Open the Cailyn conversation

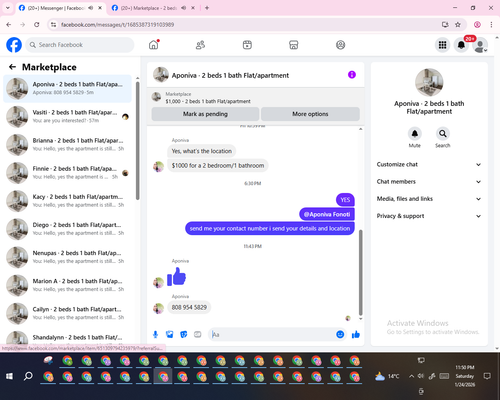(67, 313)
